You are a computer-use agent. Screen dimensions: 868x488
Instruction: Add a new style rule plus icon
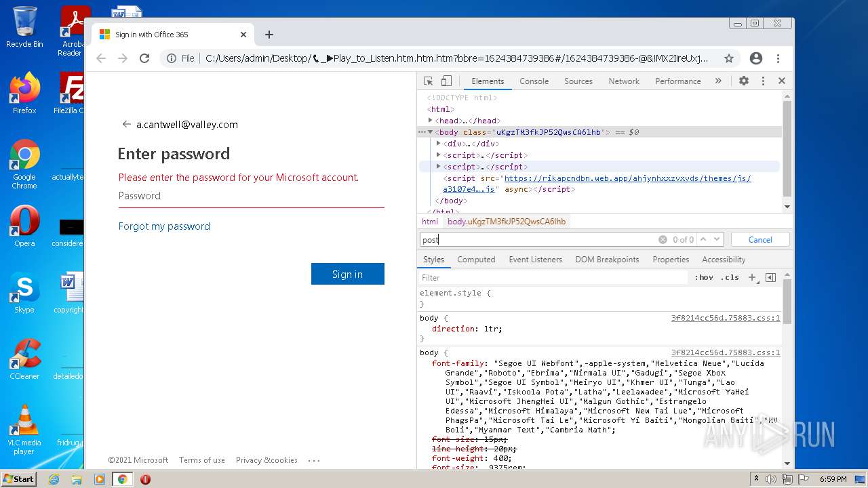tap(752, 277)
